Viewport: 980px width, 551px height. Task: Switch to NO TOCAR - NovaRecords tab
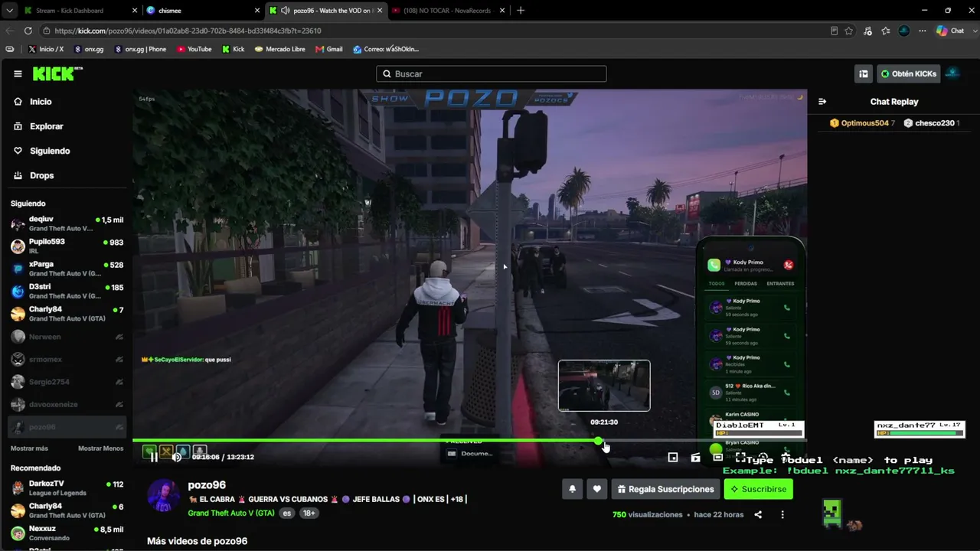447,11
